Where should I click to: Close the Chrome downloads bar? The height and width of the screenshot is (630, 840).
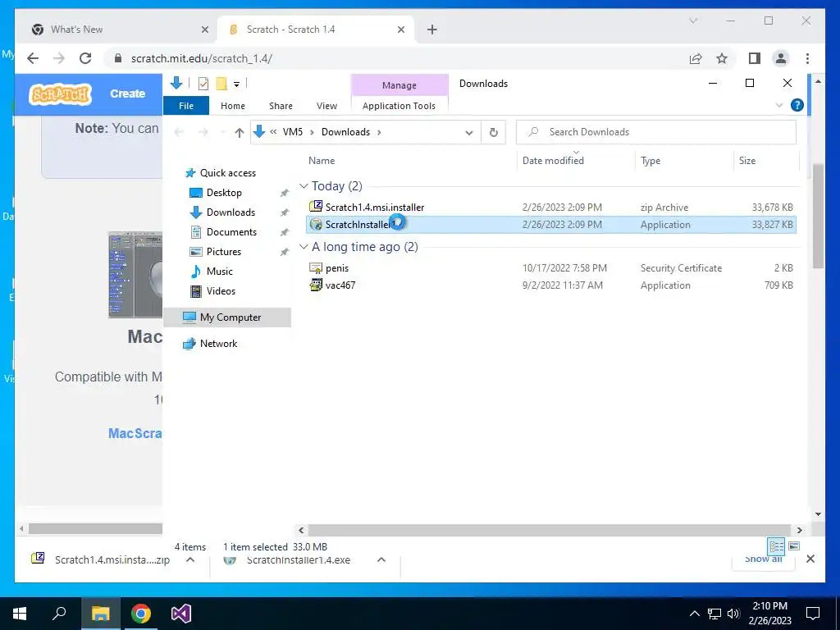810,559
